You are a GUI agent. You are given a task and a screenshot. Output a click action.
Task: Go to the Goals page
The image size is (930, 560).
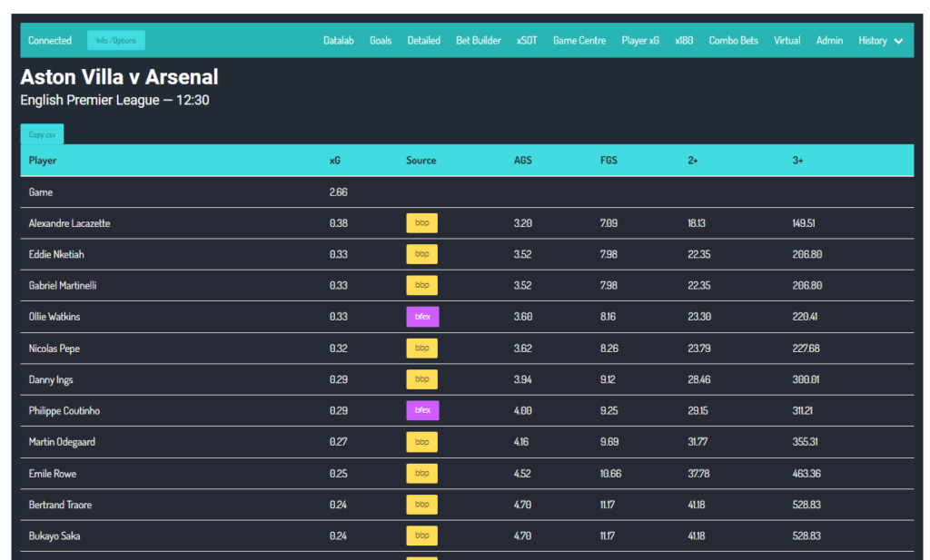click(x=381, y=40)
